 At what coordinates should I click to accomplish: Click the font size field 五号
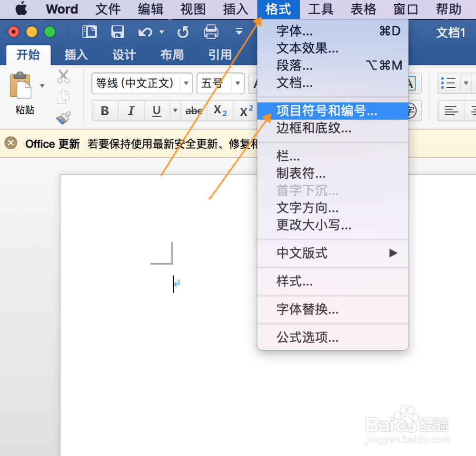[214, 83]
